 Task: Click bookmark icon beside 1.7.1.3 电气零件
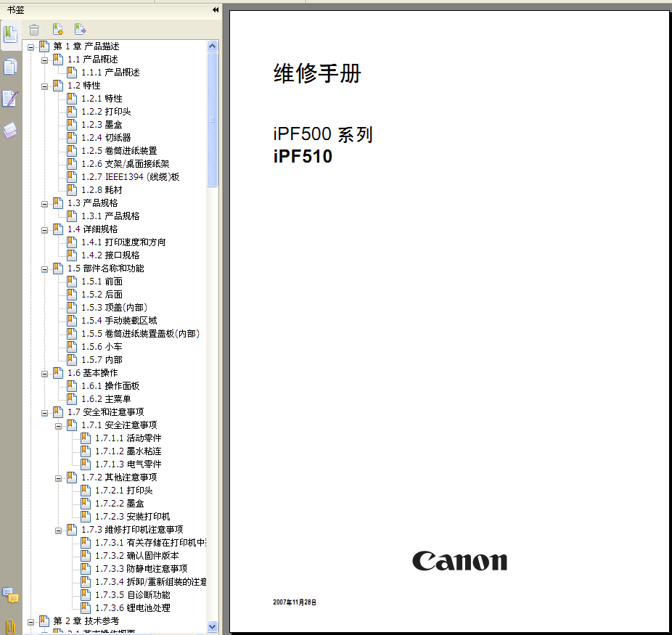tap(86, 464)
